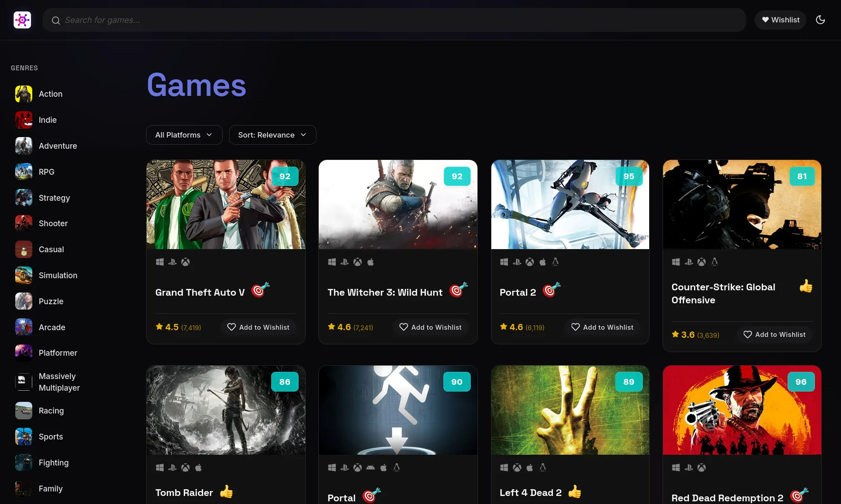Click the Family genre icon

point(24,489)
